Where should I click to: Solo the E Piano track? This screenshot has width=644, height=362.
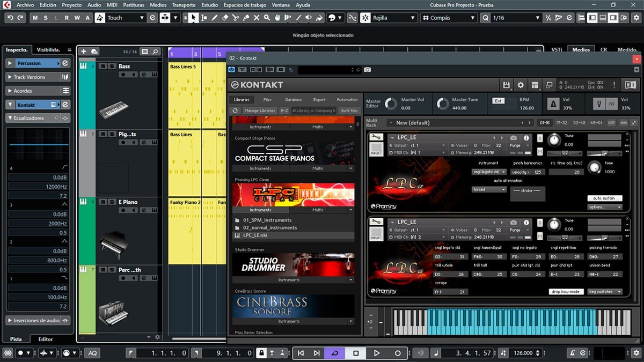(x=111, y=202)
